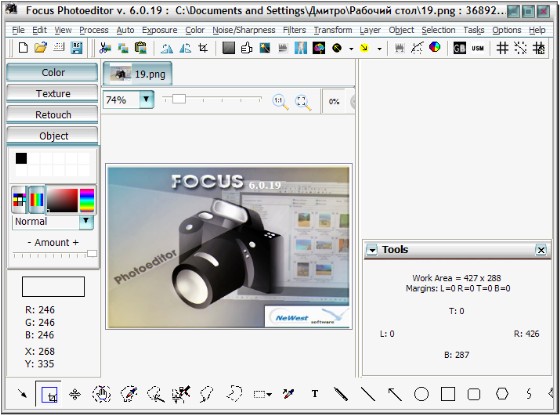
Task: Click the color wheel icon in toolbar
Action: coord(434,47)
